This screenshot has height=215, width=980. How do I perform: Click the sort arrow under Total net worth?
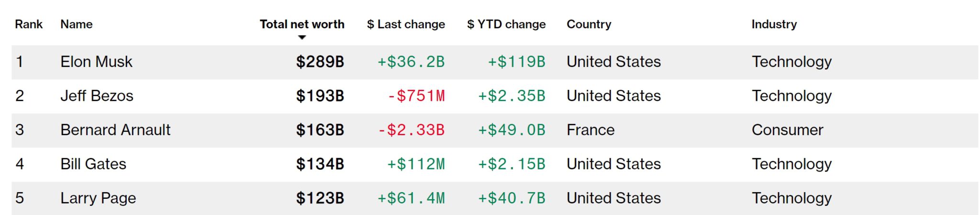tap(302, 37)
